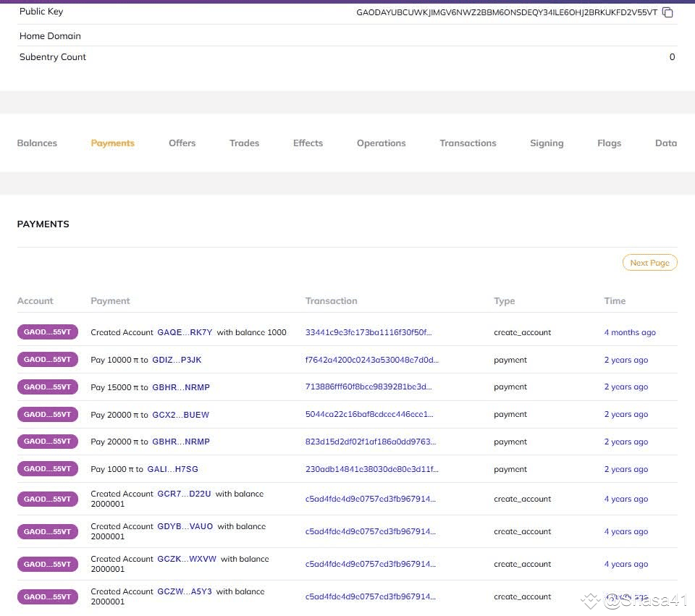The image size is (695, 616).
Task: Open the Operations tab
Action: point(381,143)
